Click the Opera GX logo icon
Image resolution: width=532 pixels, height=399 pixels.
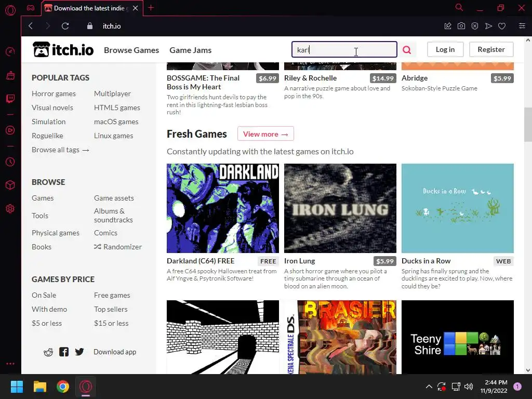pos(10,10)
